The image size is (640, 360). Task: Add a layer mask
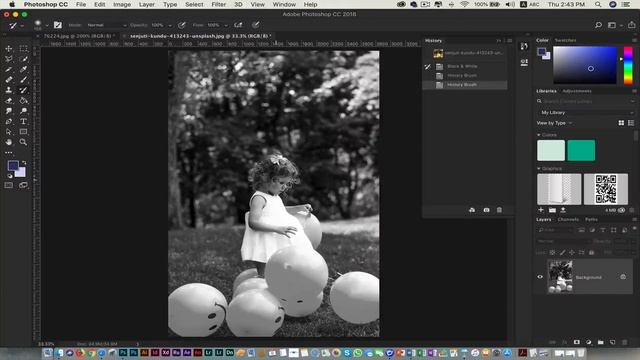576,342
